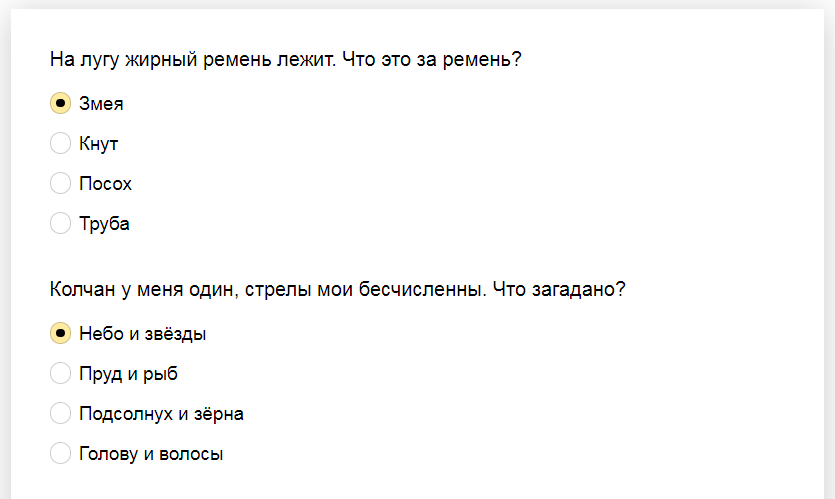Image resolution: width=835 pixels, height=499 pixels.
Task: Click the 'Змея' answer label text
Action: point(101,104)
